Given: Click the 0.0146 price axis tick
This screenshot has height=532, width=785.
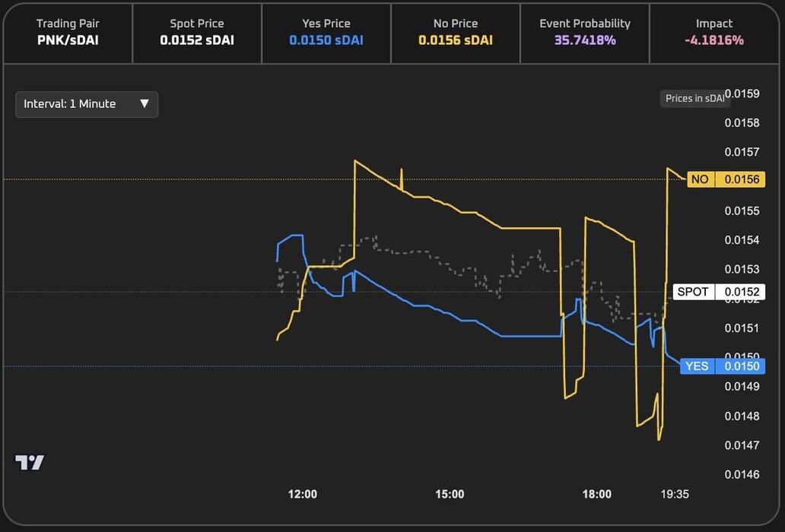Looking at the screenshot, I should click(742, 474).
